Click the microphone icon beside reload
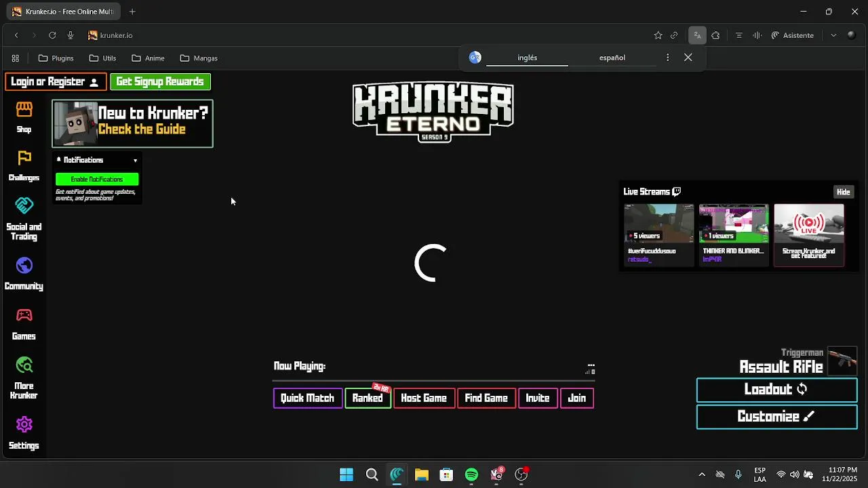This screenshot has height=488, width=868. click(71, 35)
